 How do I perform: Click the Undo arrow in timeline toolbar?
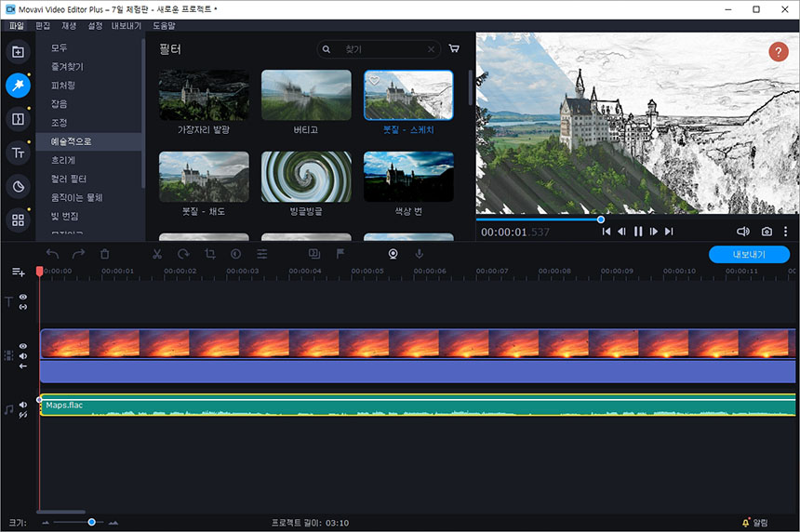click(52, 254)
